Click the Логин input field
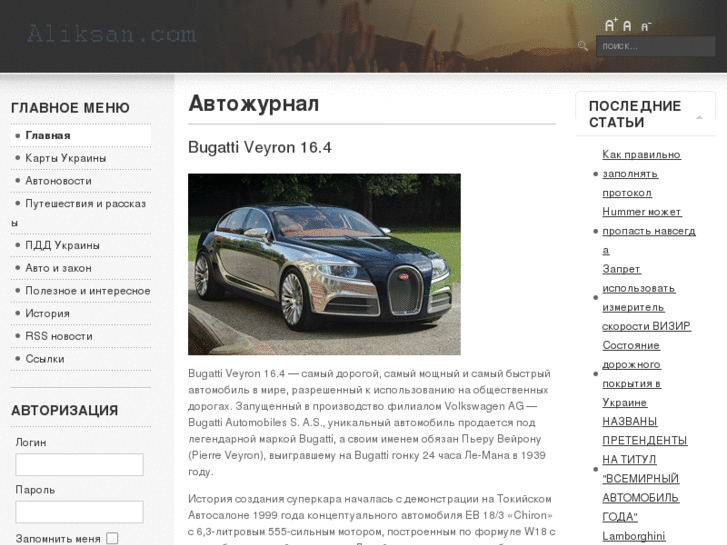 79,464
